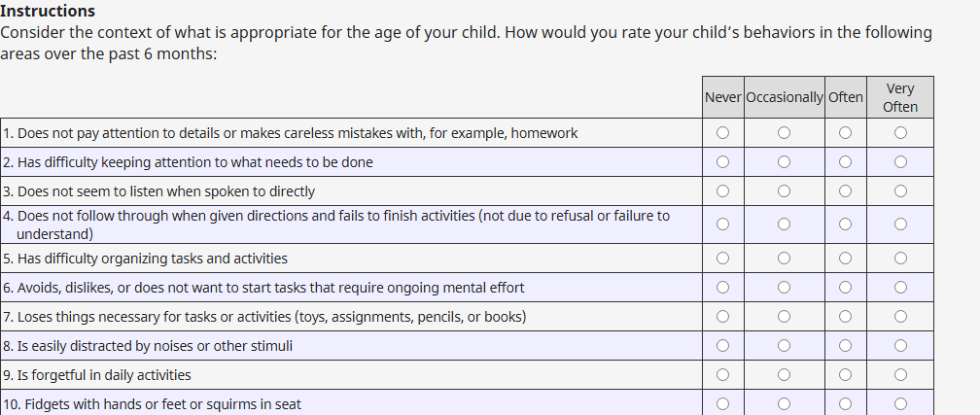Select Occasionally for does not follow through

(784, 225)
